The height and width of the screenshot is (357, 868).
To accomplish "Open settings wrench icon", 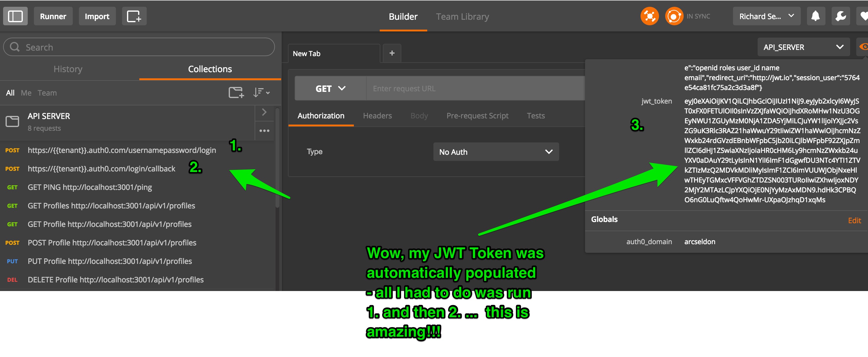I will (x=840, y=16).
